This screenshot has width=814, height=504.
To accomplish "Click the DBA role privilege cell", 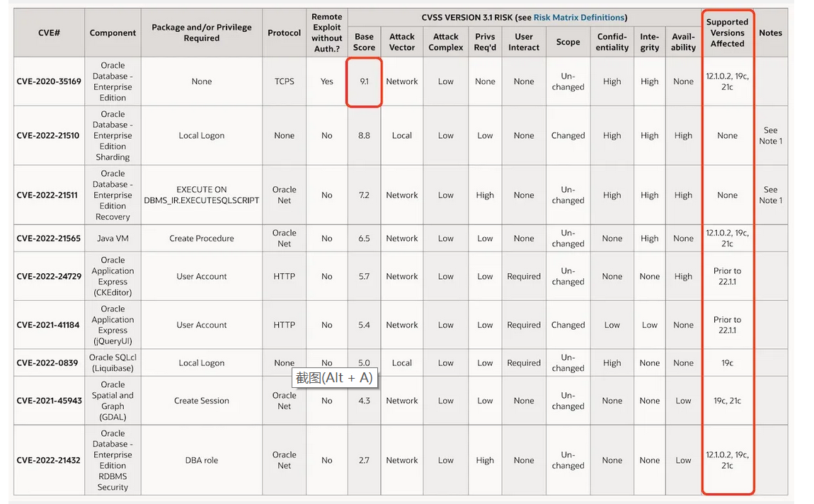I will coord(202,460).
